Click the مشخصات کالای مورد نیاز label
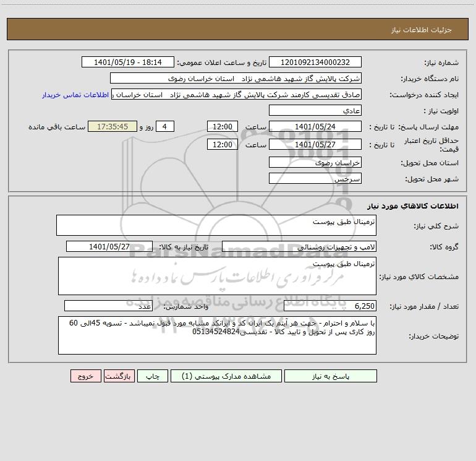This screenshot has height=461, width=476. 419,277
